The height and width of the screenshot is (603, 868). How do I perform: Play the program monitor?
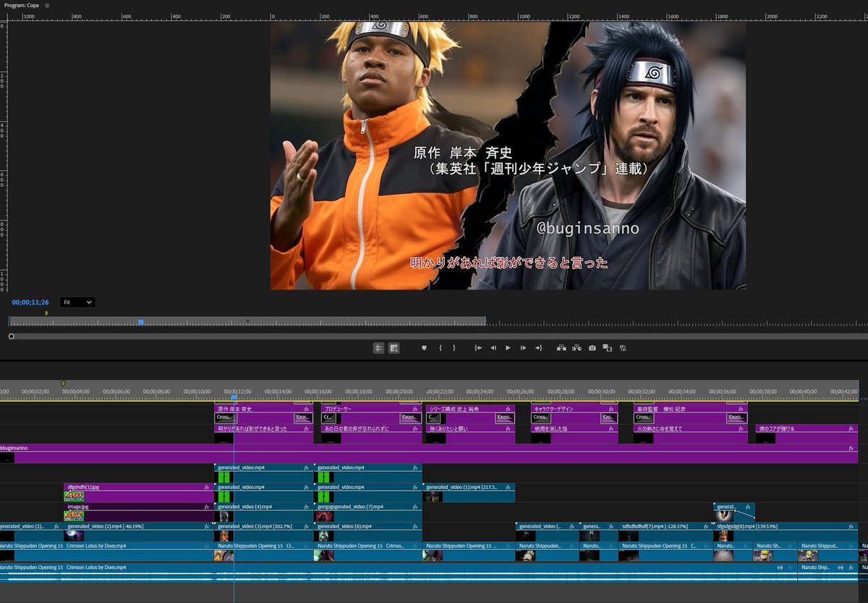click(508, 348)
